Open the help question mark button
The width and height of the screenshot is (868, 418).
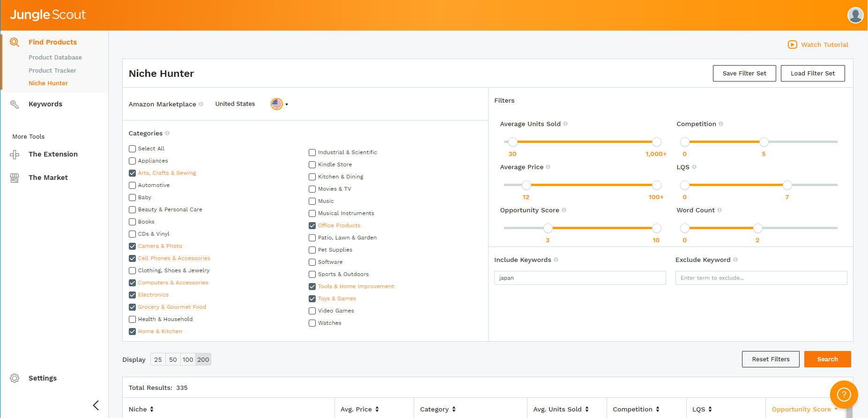844,395
